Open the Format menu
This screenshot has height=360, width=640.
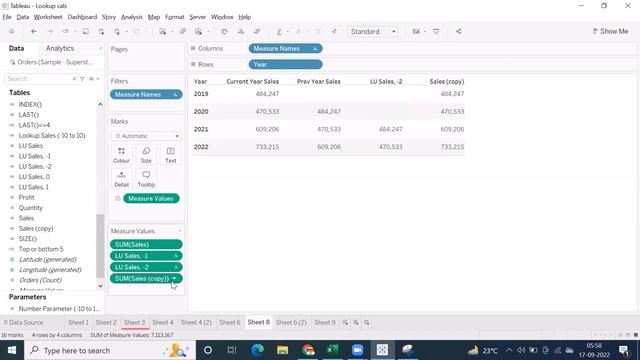[175, 17]
